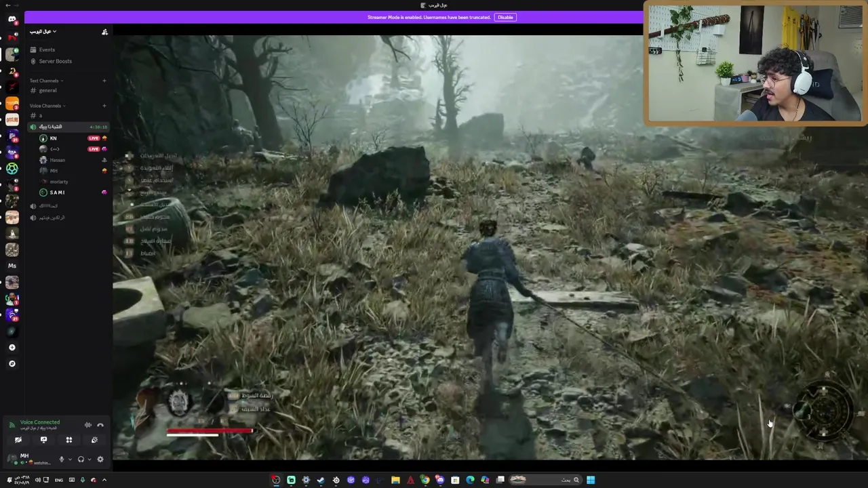Click the invite members icon beside server name
The image size is (868, 488).
tap(104, 32)
